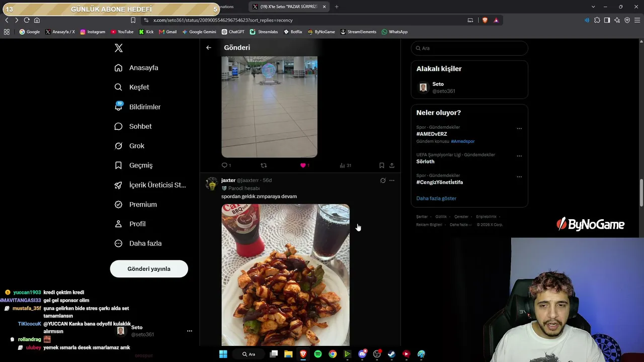Open Grok from the sidebar
Viewport: 644px width, 362px height.
[129, 146]
